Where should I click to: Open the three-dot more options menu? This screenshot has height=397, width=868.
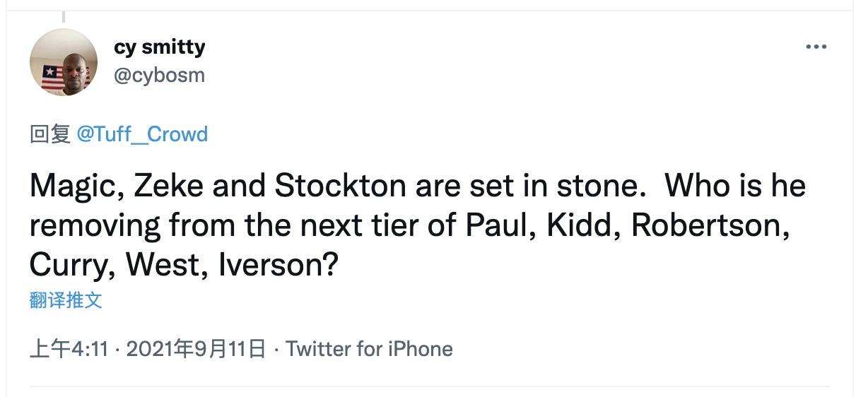pos(816,47)
